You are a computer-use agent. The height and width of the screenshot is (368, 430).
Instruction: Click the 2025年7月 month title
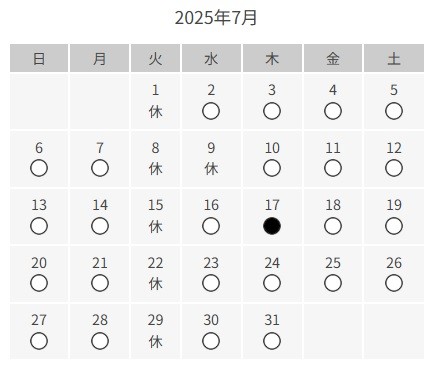pyautogui.click(x=216, y=18)
